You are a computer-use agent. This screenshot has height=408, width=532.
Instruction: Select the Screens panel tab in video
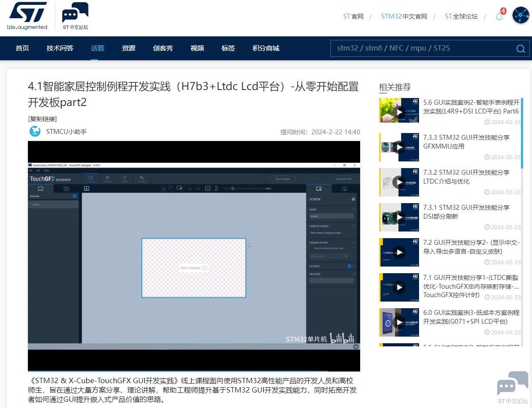(41, 188)
